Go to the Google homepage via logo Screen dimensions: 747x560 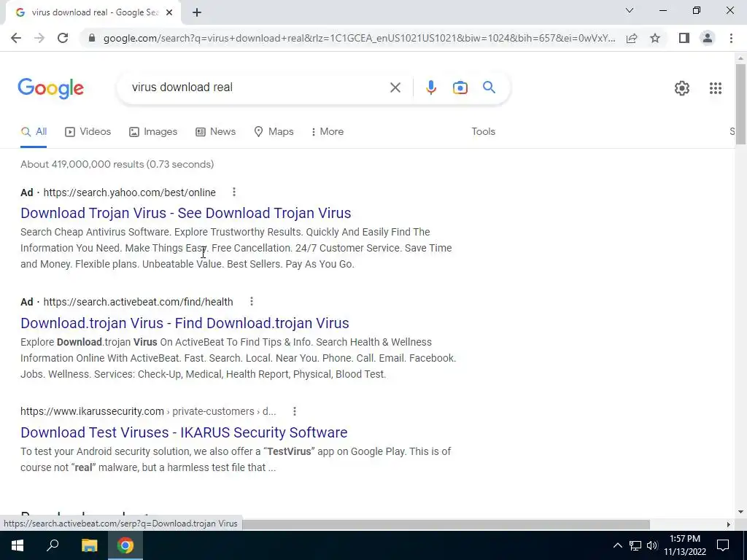(51, 88)
